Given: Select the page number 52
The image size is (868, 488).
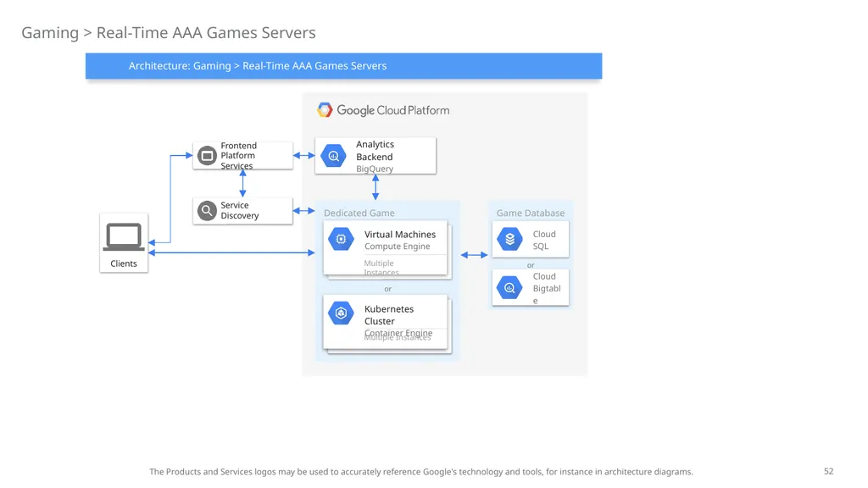Looking at the screenshot, I should 829,471.
